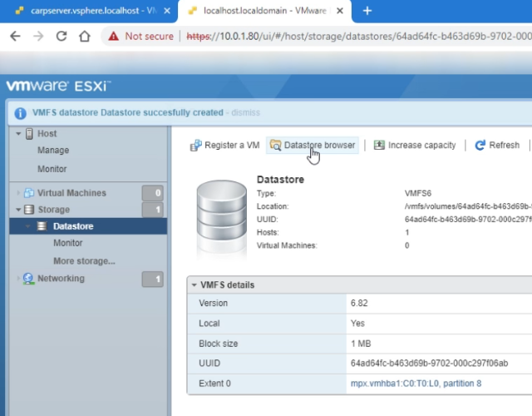Select Networking in navigator
This screenshot has height=416, width=532.
point(61,279)
